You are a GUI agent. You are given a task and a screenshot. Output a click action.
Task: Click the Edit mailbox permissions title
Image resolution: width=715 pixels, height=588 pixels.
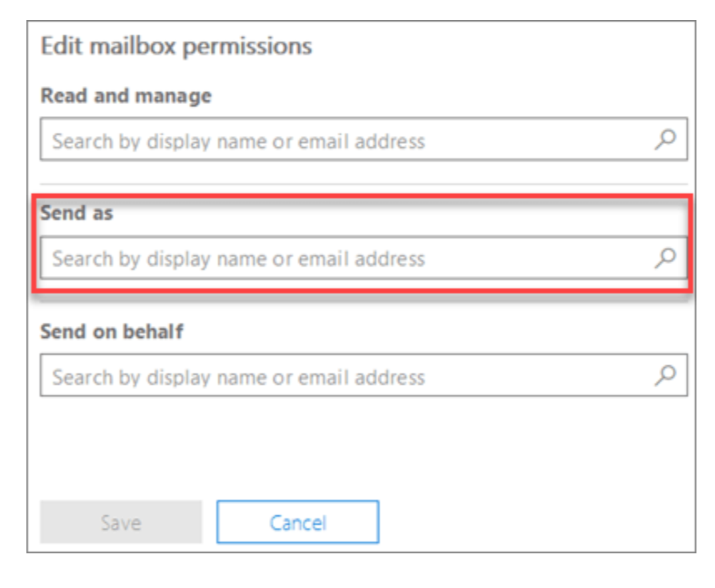177,47
